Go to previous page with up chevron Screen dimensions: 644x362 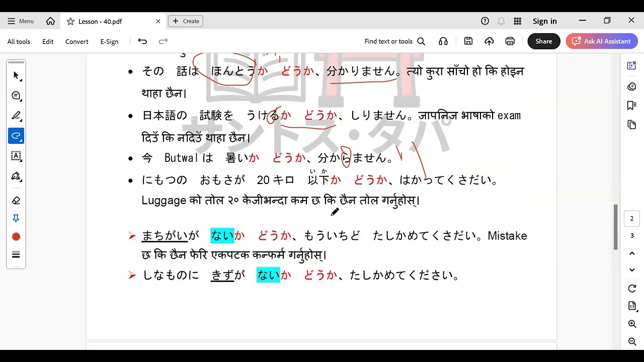click(x=632, y=253)
